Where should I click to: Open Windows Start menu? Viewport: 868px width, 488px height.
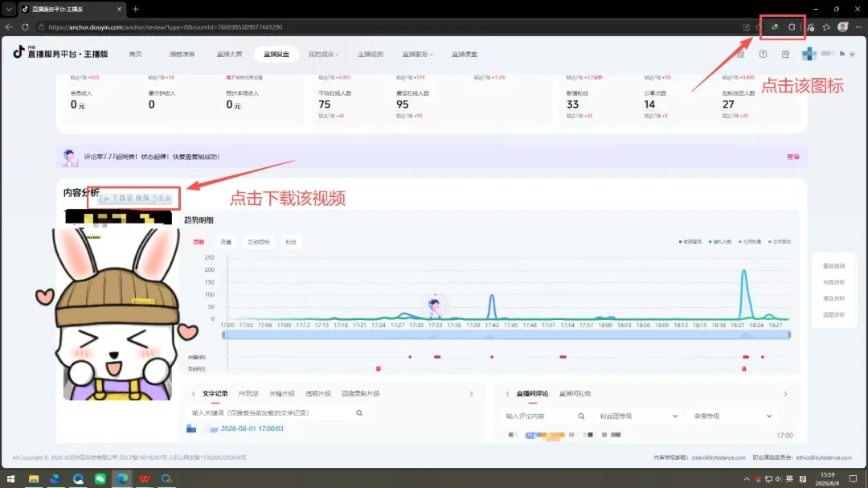(10, 478)
